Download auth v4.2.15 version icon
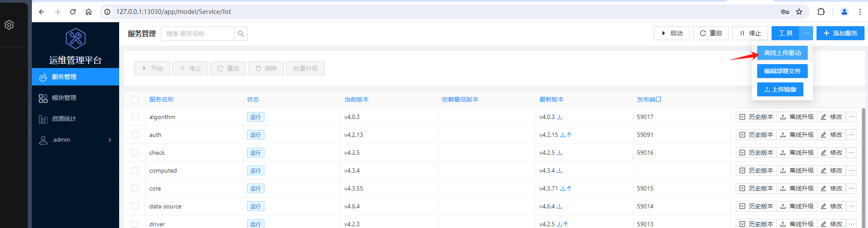The width and height of the screenshot is (868, 228). [x=563, y=135]
